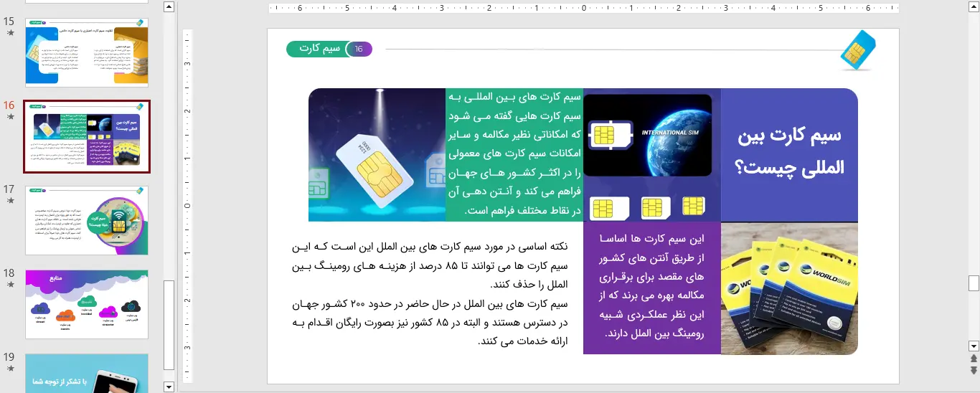Viewport: 980px width, 393px height.
Task: Click the animation star under slide 16
Action: pyautogui.click(x=10, y=118)
